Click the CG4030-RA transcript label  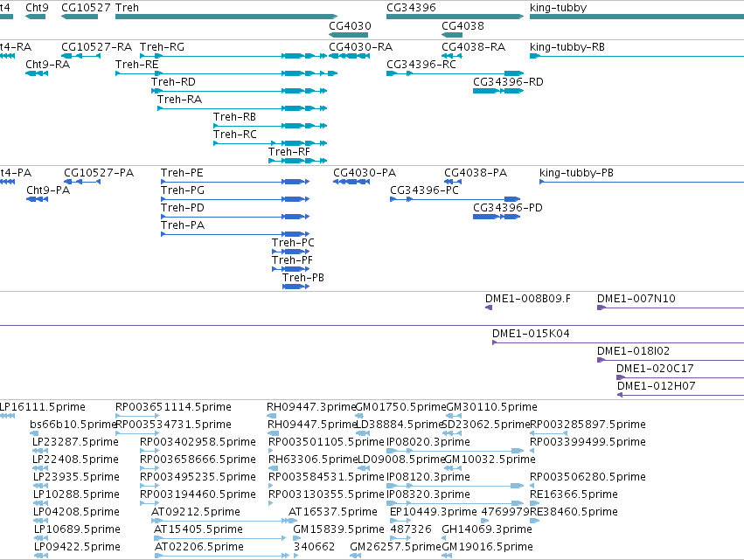coord(360,47)
